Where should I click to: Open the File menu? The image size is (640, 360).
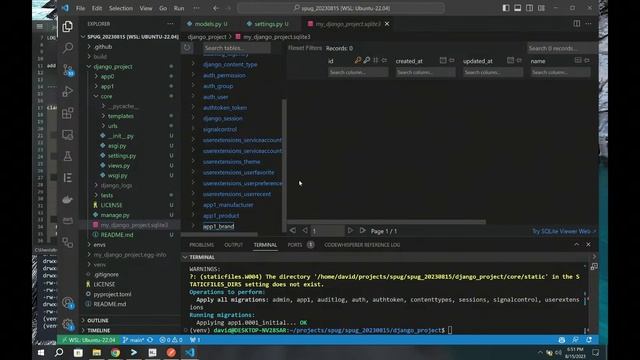(80, 8)
